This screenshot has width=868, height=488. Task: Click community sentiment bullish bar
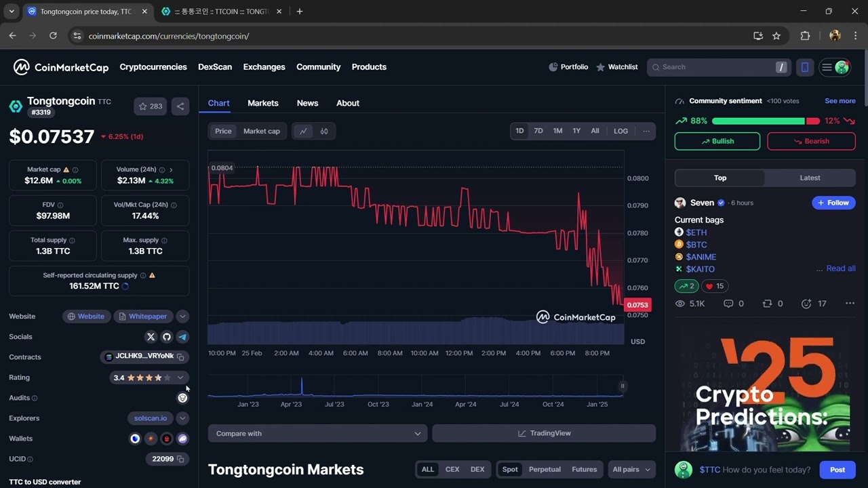point(758,121)
